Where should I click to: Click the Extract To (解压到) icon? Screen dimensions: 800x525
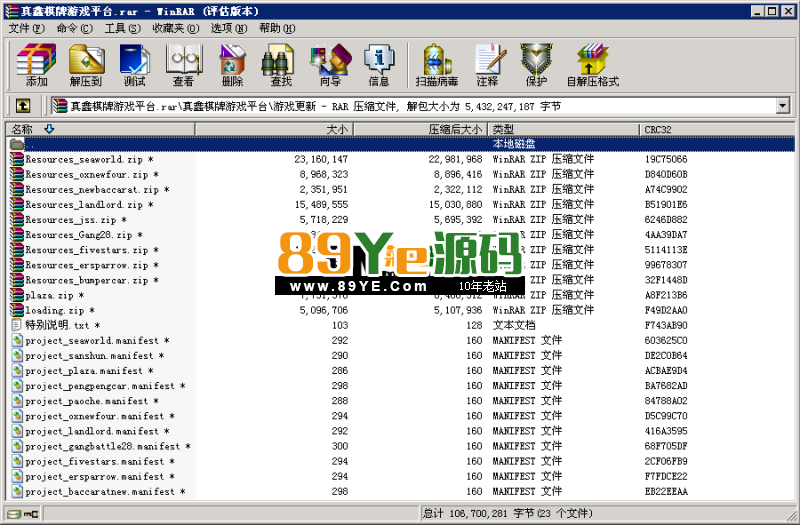point(86,65)
